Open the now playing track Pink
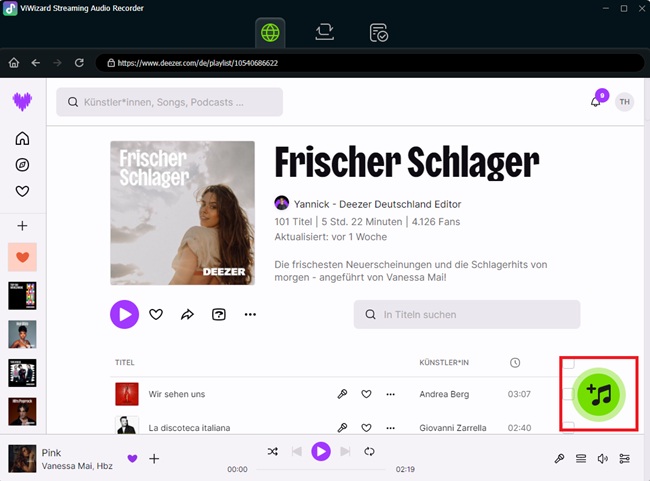This screenshot has height=481, width=650. click(x=51, y=453)
